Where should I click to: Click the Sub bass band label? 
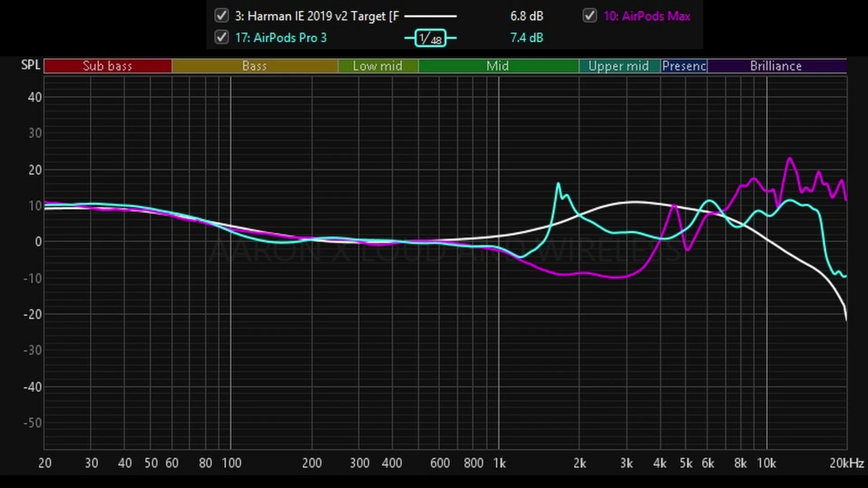click(x=108, y=66)
